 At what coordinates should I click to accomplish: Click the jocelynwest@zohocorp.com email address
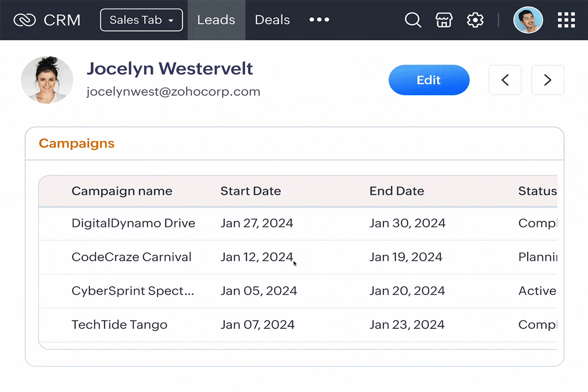click(173, 92)
